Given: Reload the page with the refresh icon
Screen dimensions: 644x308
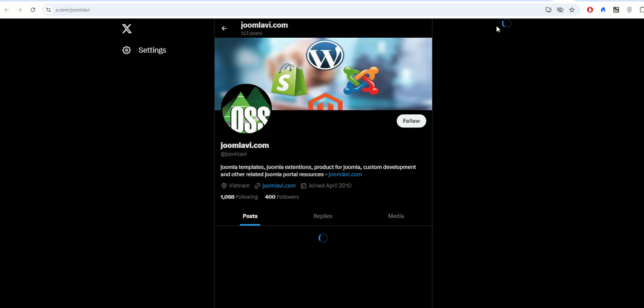Looking at the screenshot, I should (x=33, y=10).
